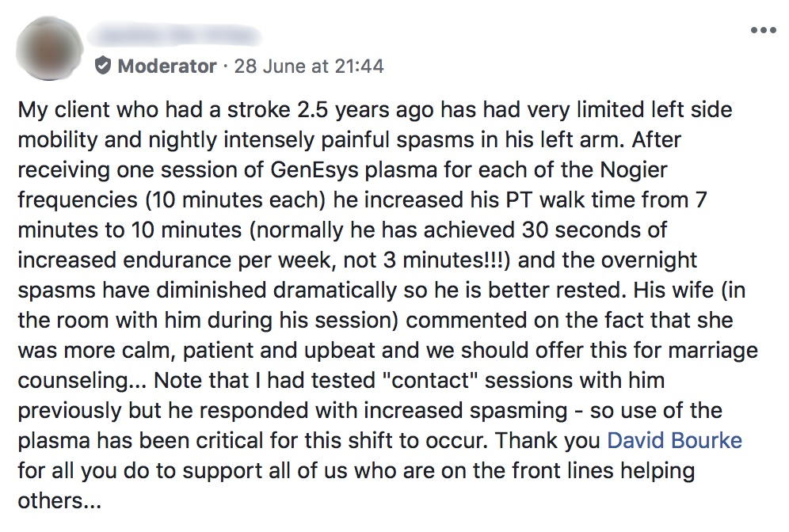Click the blurred author name

tap(176, 36)
